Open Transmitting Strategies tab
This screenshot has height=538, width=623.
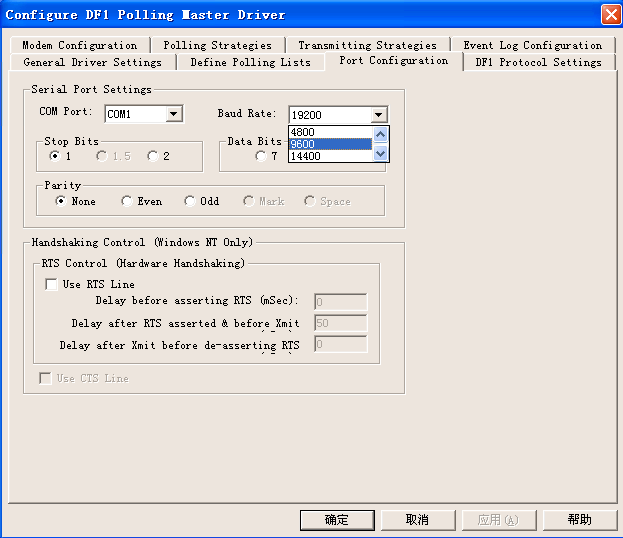click(367, 45)
